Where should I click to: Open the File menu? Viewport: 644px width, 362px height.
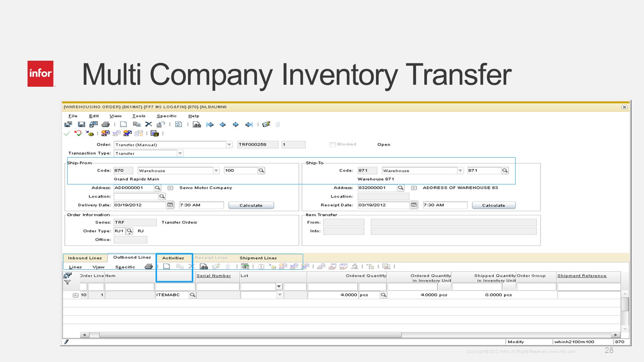pyautogui.click(x=73, y=116)
